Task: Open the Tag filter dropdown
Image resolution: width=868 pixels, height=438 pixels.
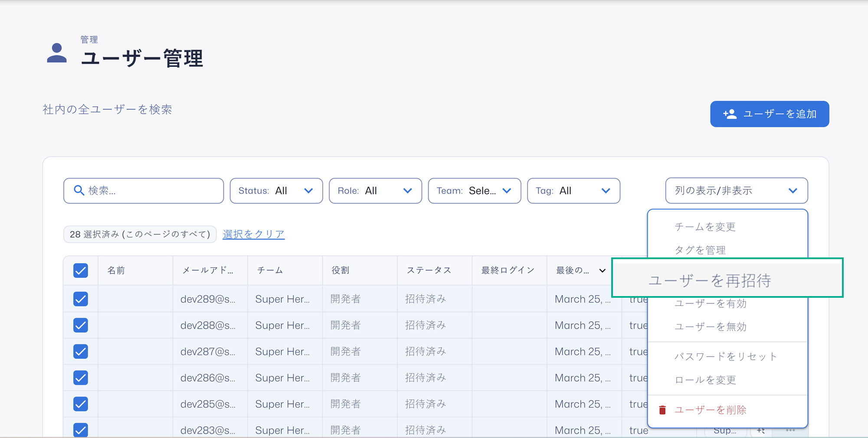Action: click(x=573, y=191)
